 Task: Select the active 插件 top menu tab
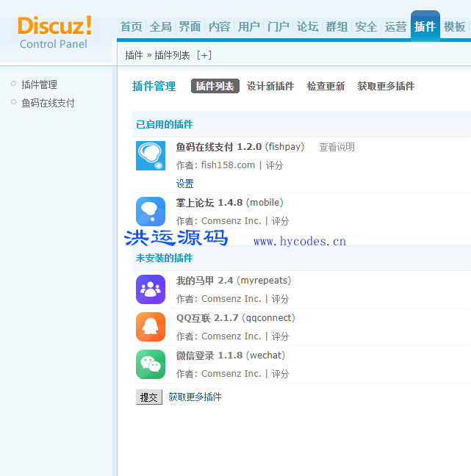coord(425,26)
